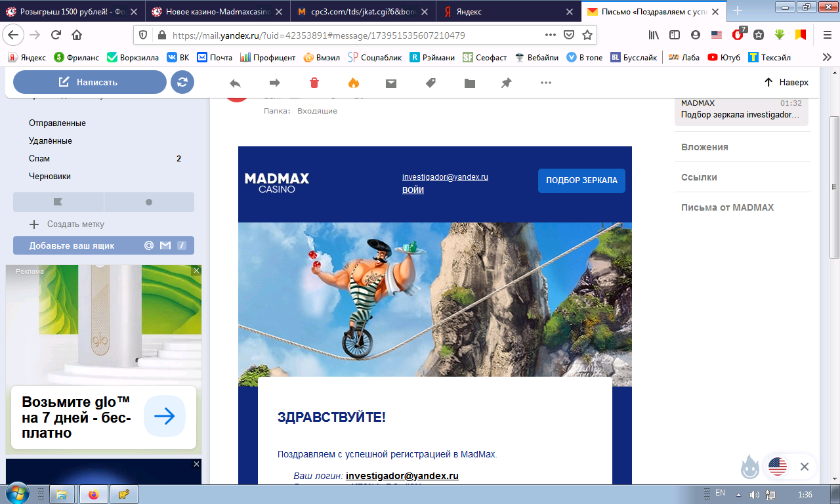
Task: Go back to the previous page
Action: point(14,35)
